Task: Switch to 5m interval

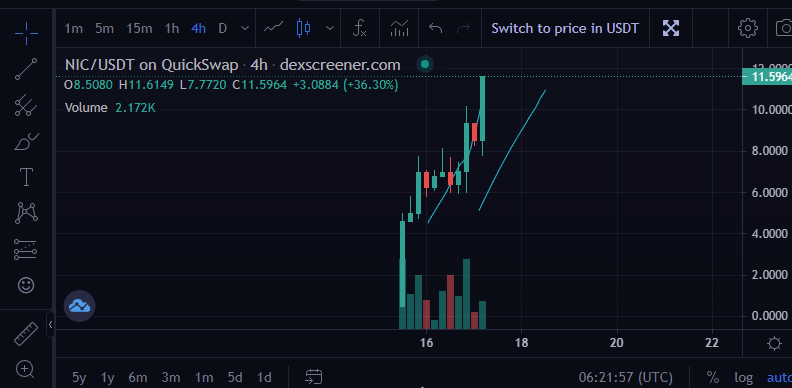Action: [x=105, y=28]
